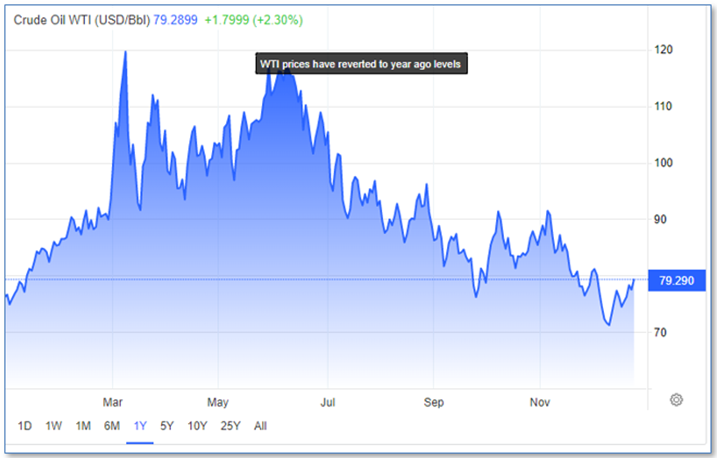Select the 1D time range
The image size is (717, 458).
pos(25,426)
